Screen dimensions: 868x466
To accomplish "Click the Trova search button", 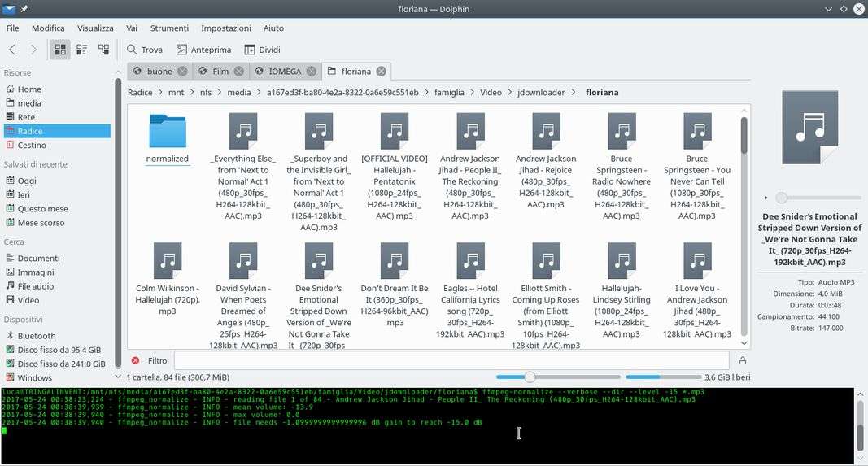I will 145,50.
